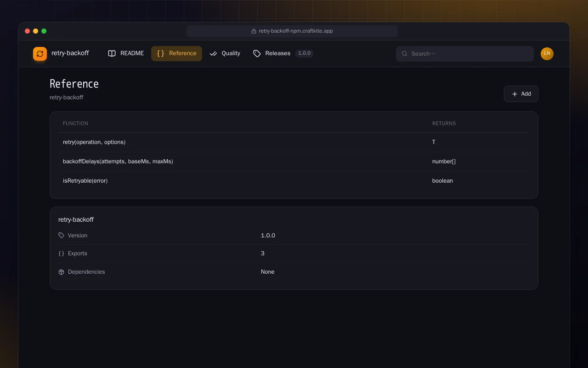Image resolution: width=588 pixels, height=368 pixels.
Task: Click the tag icon beside Version
Action: click(x=62, y=236)
